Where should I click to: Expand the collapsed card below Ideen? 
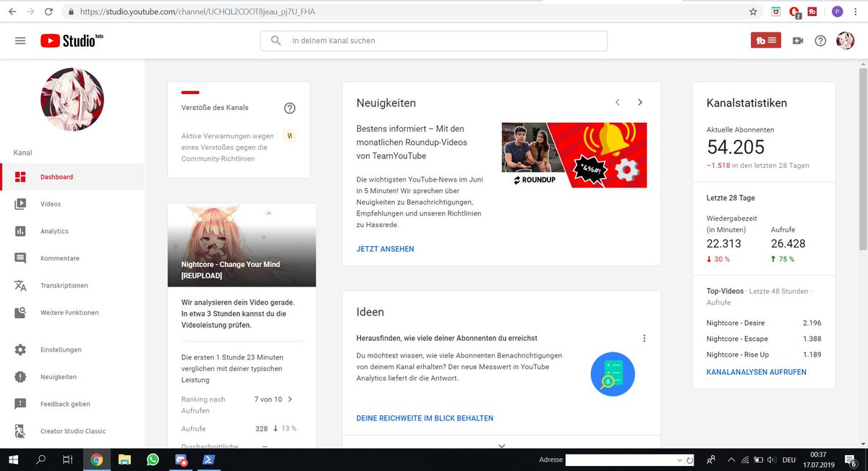tap(501, 445)
